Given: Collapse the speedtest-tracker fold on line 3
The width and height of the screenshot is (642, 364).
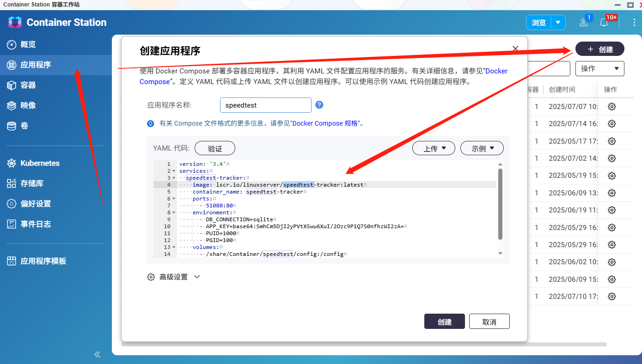Looking at the screenshot, I should point(173,178).
